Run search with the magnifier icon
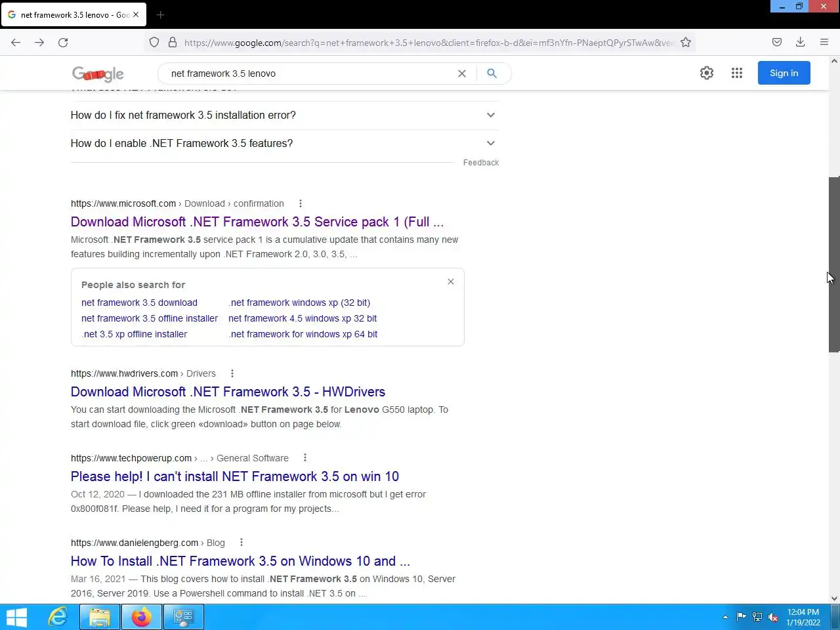Image resolution: width=840 pixels, height=630 pixels. [x=492, y=73]
